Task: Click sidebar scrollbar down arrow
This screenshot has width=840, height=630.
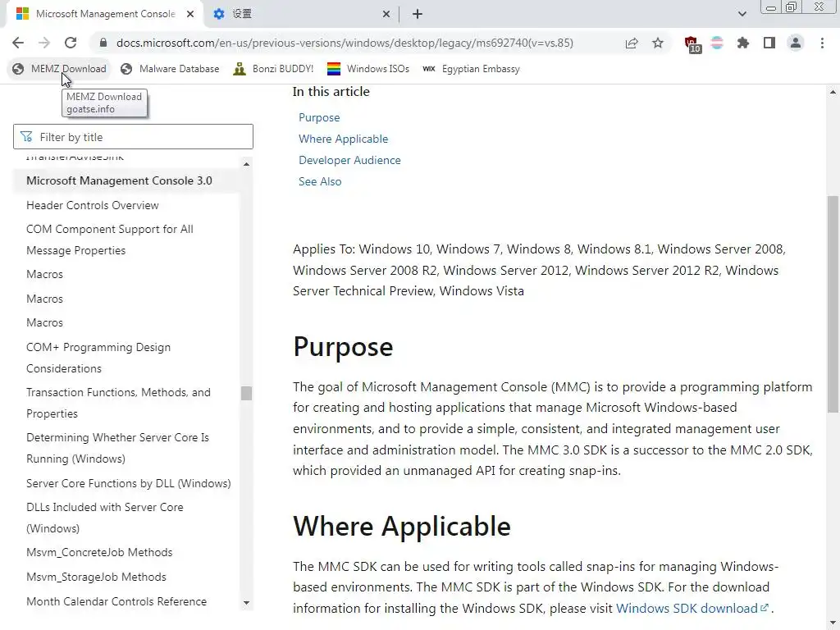Action: [x=246, y=603]
